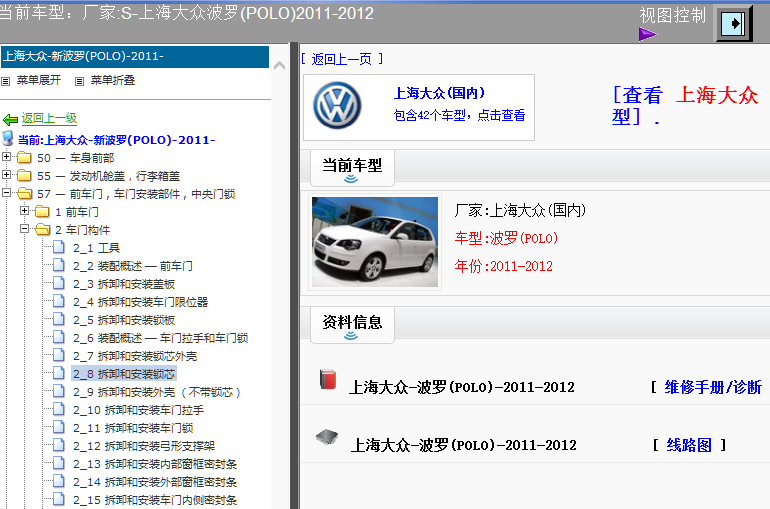Screen dimensions: 770x509
Task: Select 2_6 装配概述 — 车门拉手和车门锁
Action: click(161, 338)
